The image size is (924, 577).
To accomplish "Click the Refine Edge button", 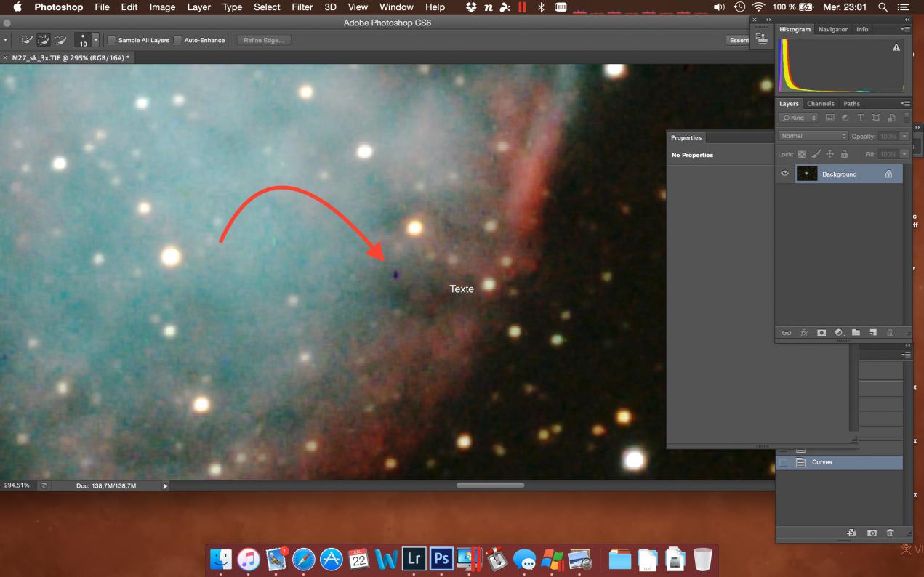I will pos(263,40).
